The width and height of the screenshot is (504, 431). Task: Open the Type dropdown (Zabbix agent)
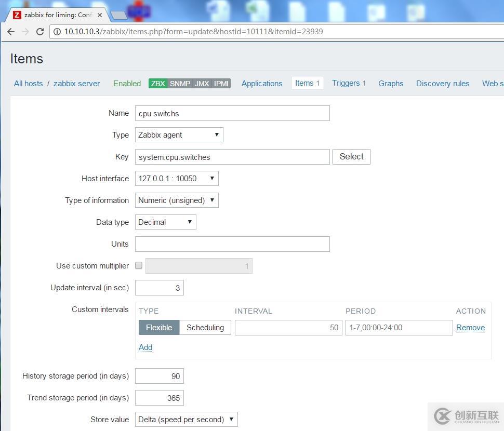(x=179, y=135)
